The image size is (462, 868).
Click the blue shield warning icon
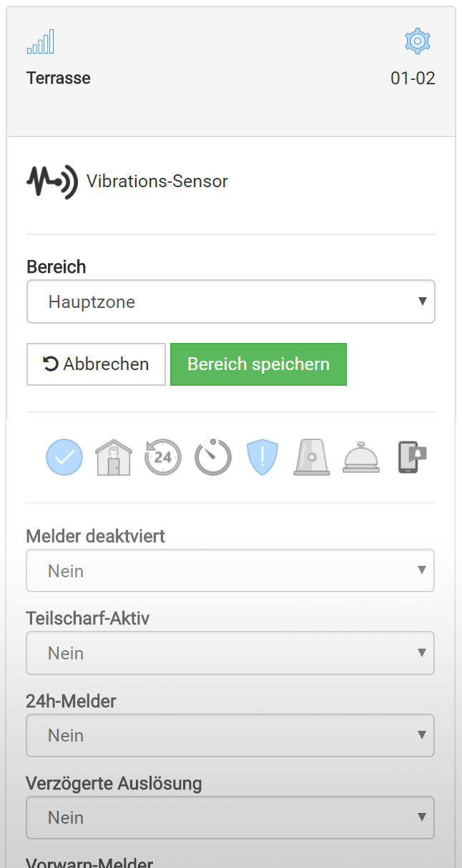pos(262,457)
